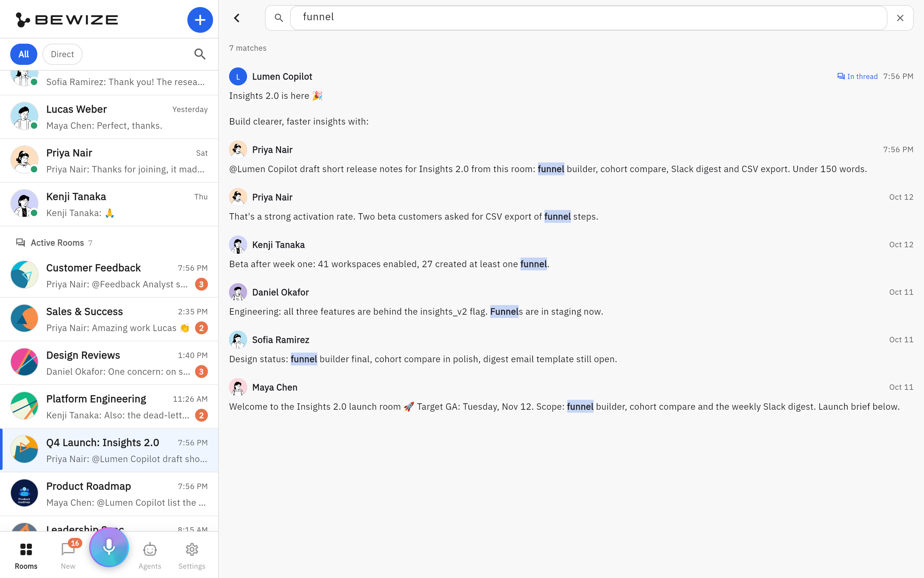Click Design Reviews room avatar icon
The width and height of the screenshot is (924, 578).
24,362
